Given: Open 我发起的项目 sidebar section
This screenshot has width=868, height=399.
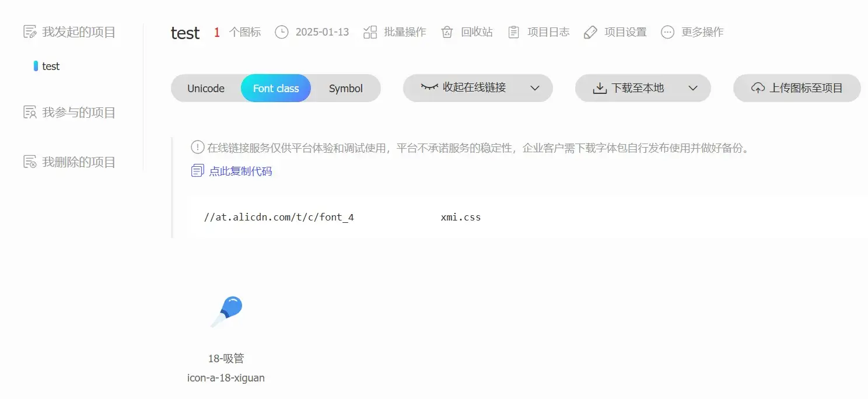Looking at the screenshot, I should coord(79,32).
